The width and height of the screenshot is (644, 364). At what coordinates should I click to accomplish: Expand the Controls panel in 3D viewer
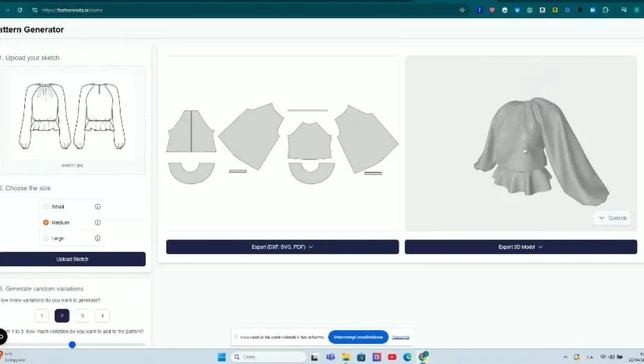tap(613, 218)
